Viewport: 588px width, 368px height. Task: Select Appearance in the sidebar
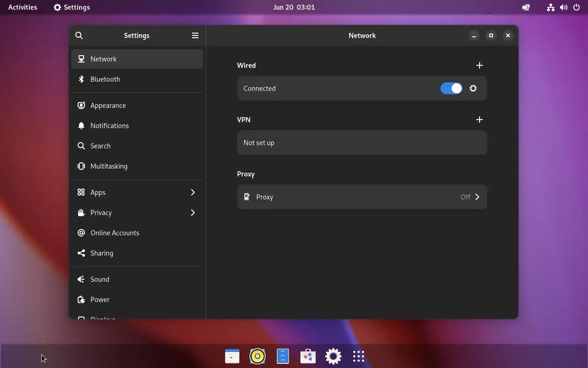tap(137, 105)
